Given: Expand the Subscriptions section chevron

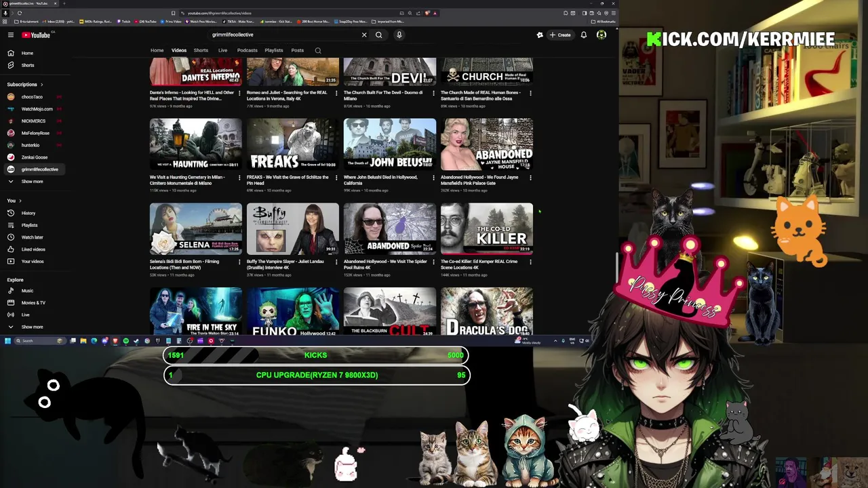Looking at the screenshot, I should [41, 85].
